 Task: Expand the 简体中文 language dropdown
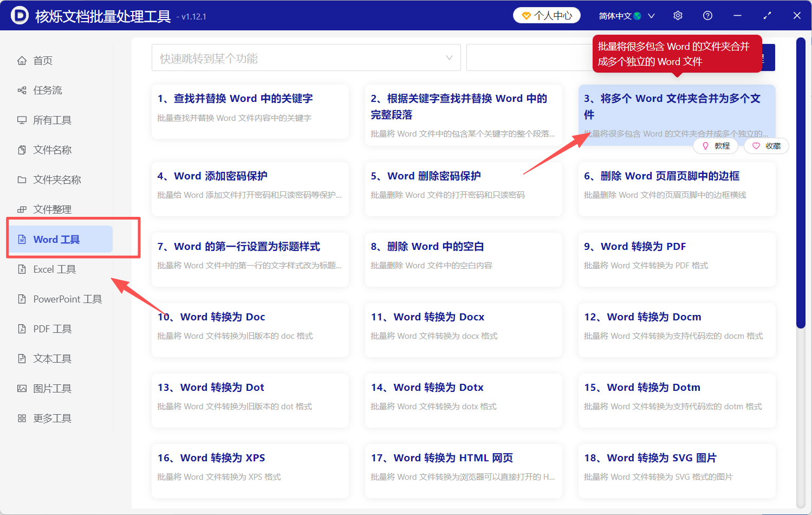tap(626, 16)
